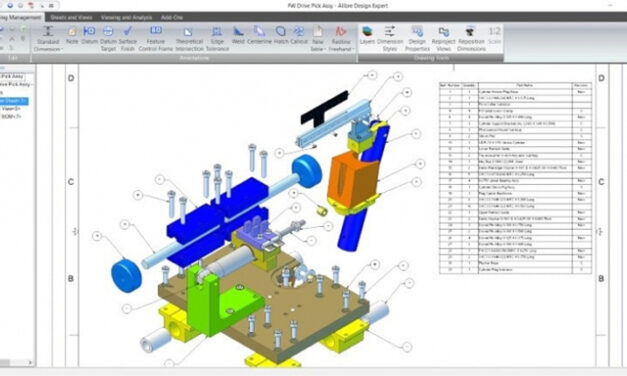Click the Part Name column header in BOM table
This screenshot has height=376, width=627.
(x=525, y=85)
